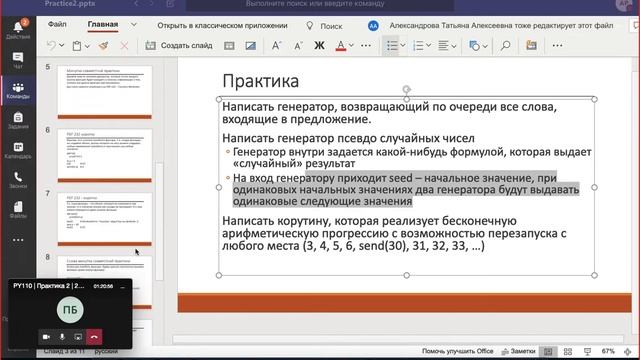This screenshot has height=360, width=640.
Task: Click the Find magnifier icon in ribbon
Action: click(505, 45)
